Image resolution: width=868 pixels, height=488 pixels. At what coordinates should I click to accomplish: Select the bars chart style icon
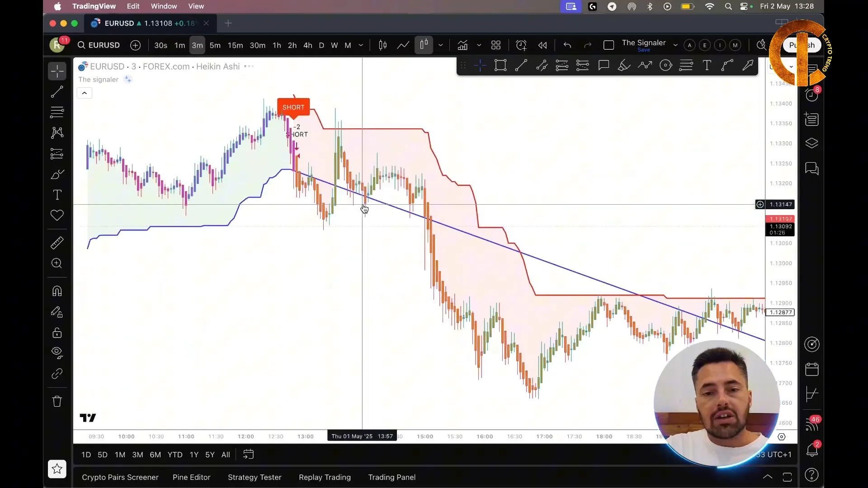[x=382, y=45]
